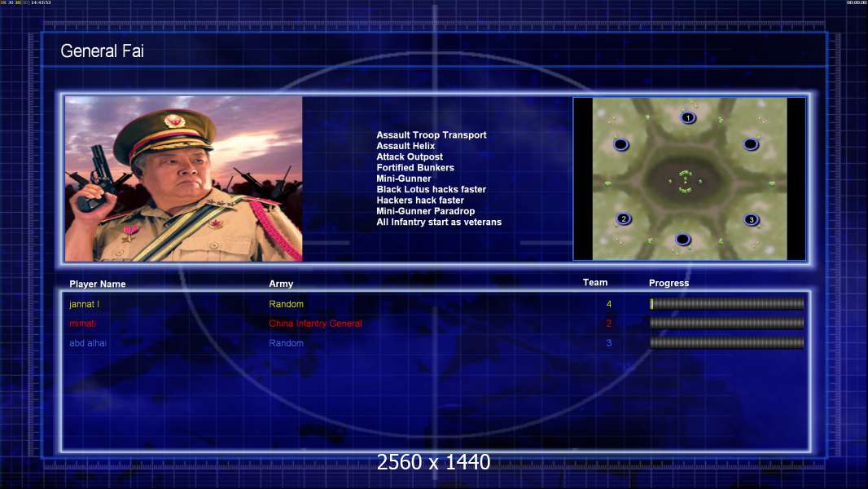The height and width of the screenshot is (489, 868).
Task: Click the "General Fai" title
Action: (x=102, y=51)
